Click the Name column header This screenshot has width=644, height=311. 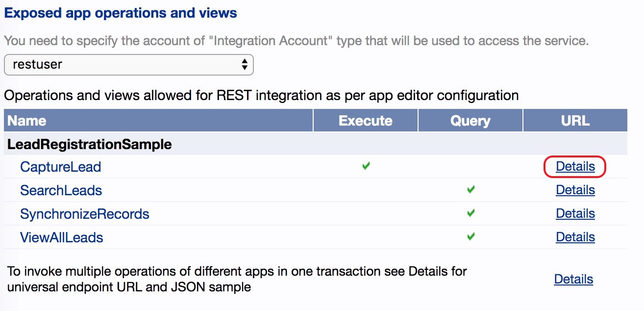(x=27, y=121)
